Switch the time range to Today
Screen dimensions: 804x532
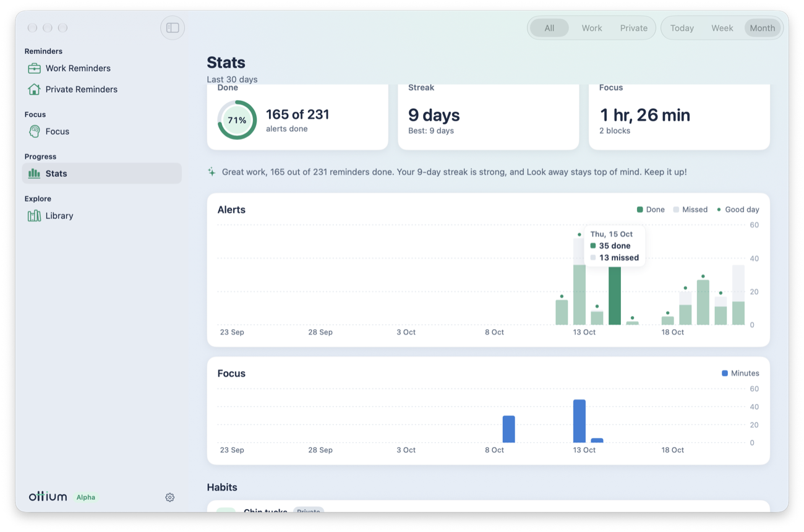coord(682,28)
